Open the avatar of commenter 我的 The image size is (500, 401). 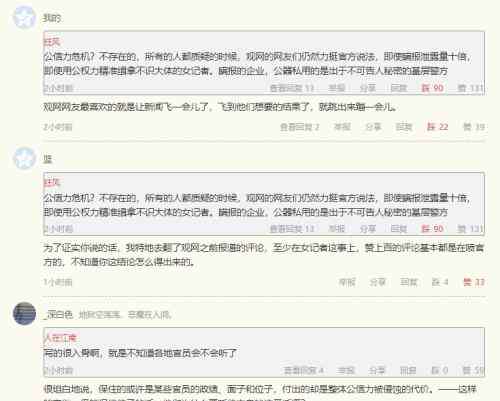coord(24,17)
